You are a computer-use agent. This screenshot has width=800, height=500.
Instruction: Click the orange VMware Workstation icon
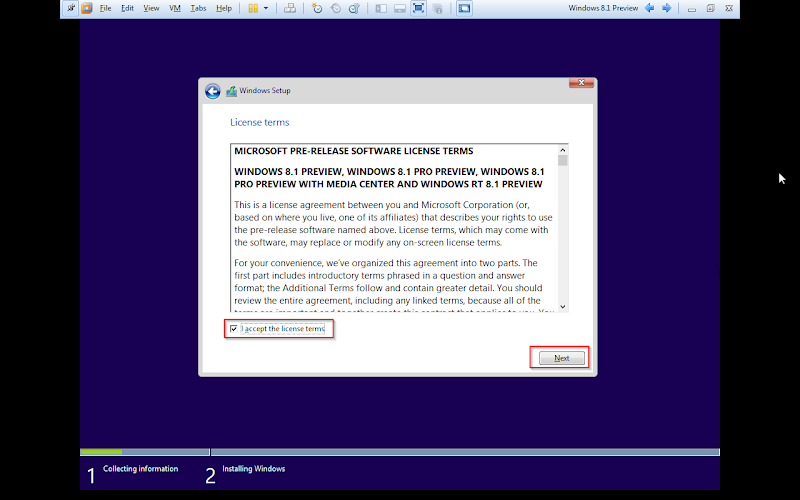click(87, 8)
